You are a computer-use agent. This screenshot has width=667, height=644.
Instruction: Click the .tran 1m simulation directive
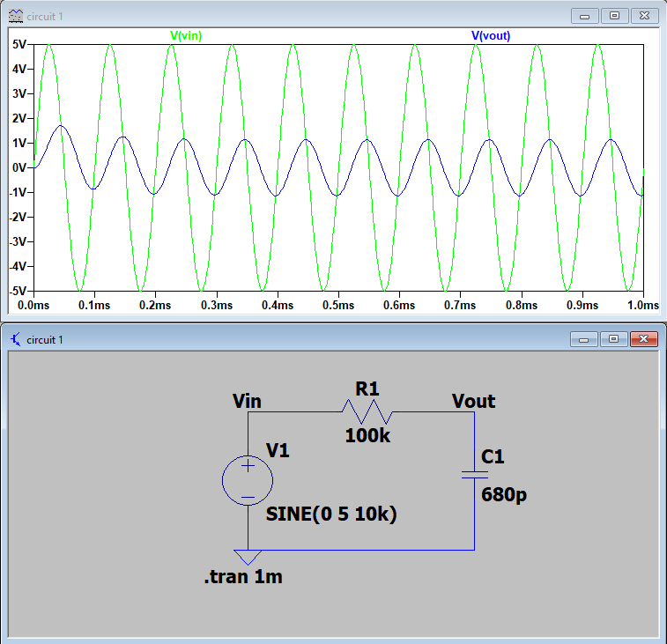point(243,577)
